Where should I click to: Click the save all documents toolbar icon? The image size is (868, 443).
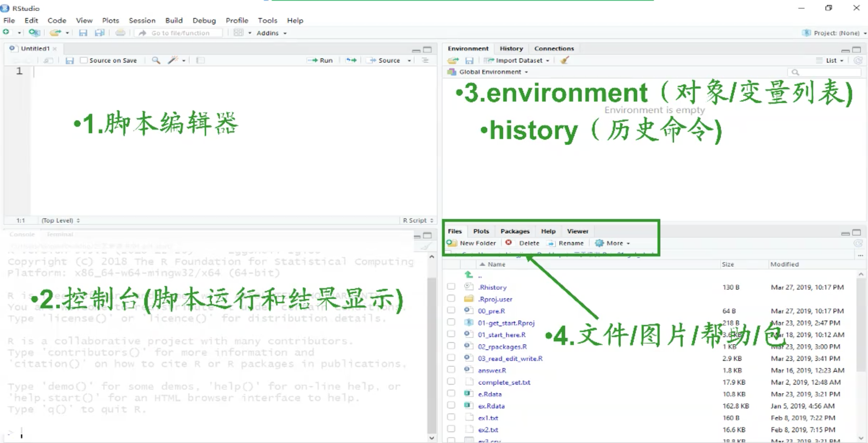coord(99,33)
